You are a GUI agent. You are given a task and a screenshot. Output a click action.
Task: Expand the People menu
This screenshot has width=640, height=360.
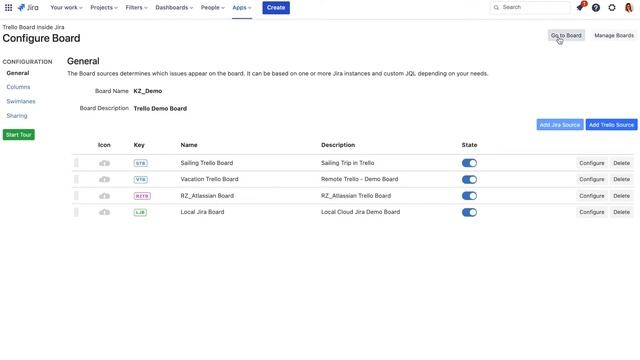click(212, 7)
